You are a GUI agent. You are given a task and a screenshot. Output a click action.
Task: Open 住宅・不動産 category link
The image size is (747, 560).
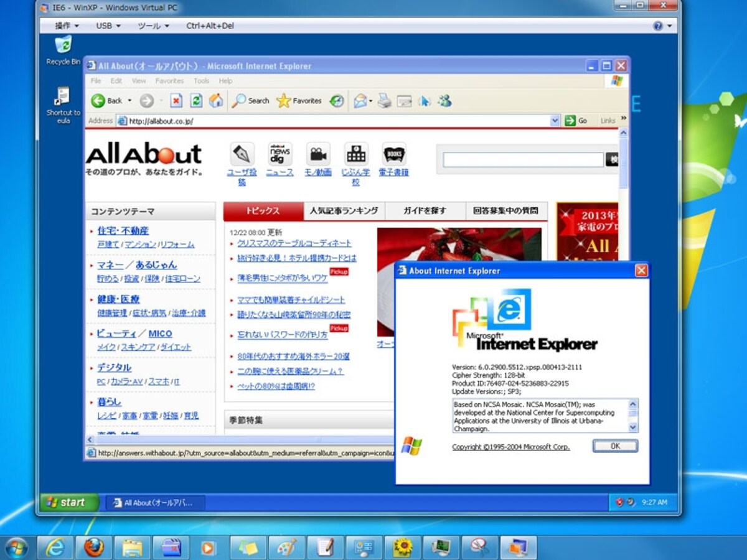[123, 231]
